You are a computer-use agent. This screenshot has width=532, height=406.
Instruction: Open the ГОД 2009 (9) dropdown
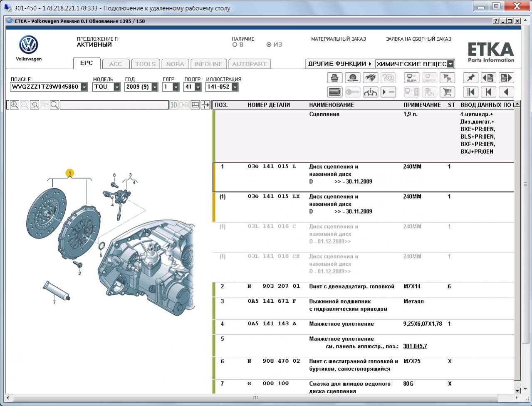click(x=155, y=87)
